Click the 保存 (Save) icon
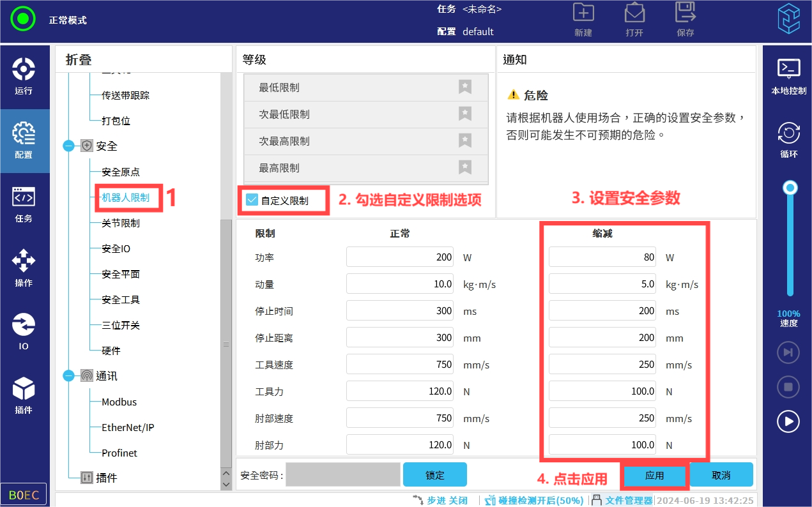The image size is (812, 507). coord(685,20)
